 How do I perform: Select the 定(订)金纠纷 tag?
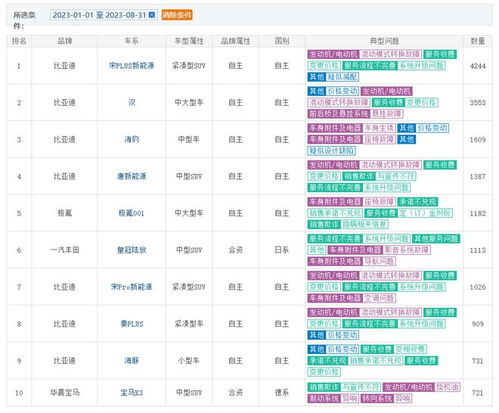point(426,213)
